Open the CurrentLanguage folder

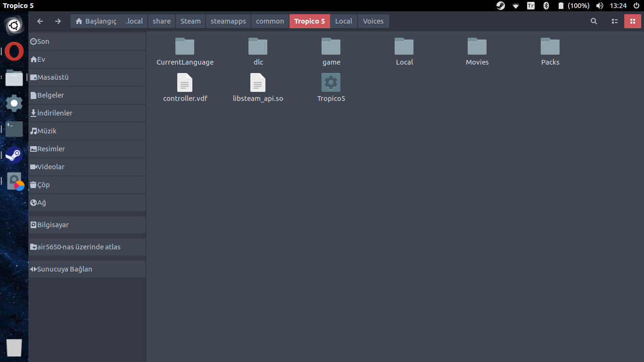(185, 47)
